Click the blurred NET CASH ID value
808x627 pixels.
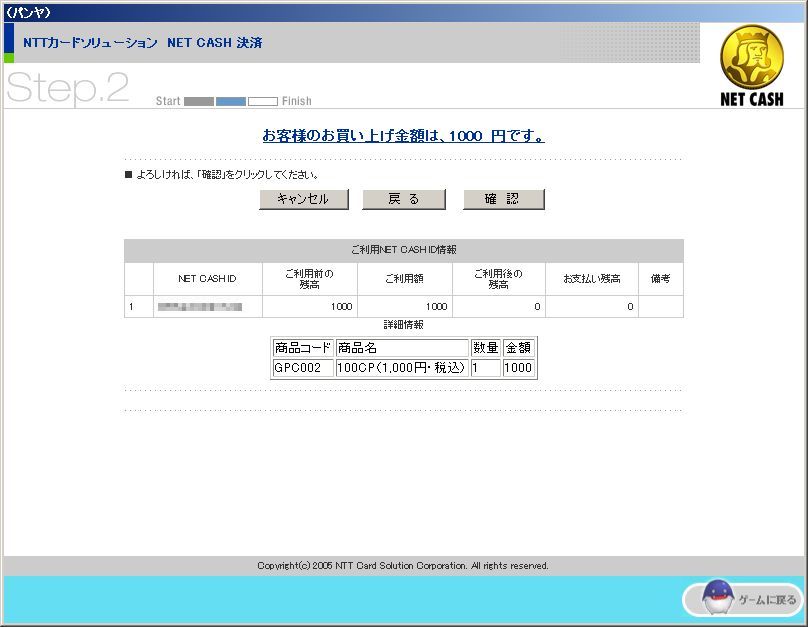coord(199,307)
